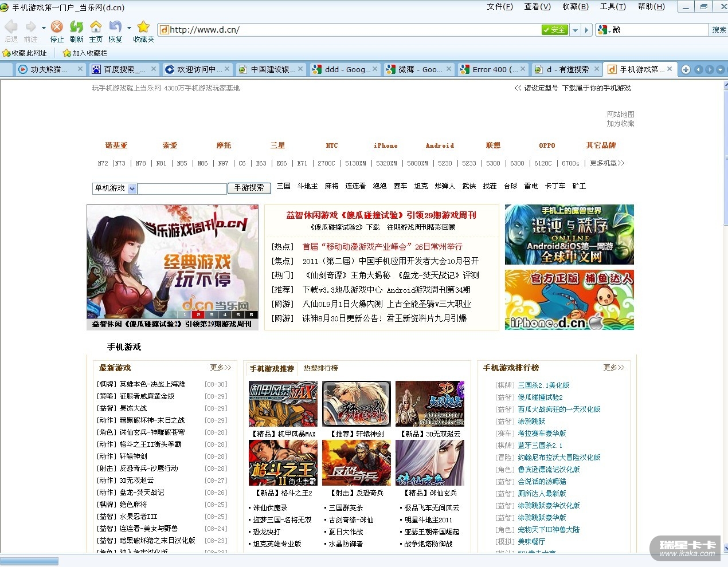This screenshot has height=567, width=728.
Task: Open the 混沌与秩序 Online banner
Action: tap(569, 235)
